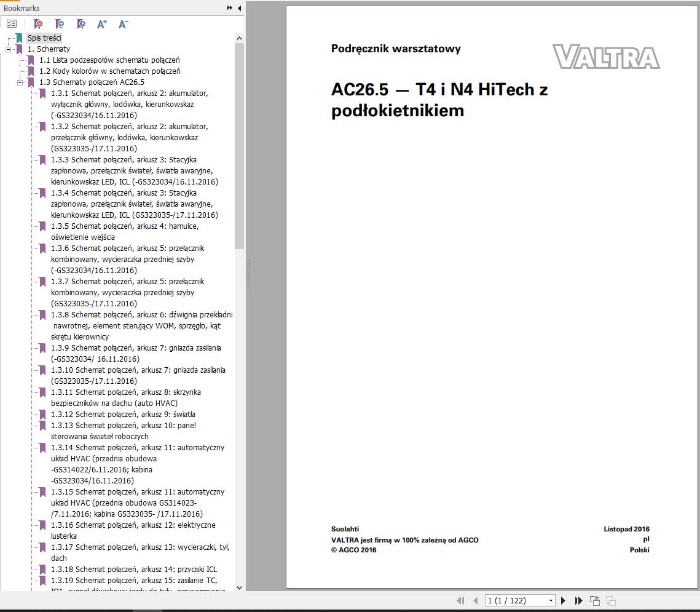Open bookmark 1.3.2 akumulator, przełącznik główny
The width and height of the screenshot is (700, 612).
(130, 138)
